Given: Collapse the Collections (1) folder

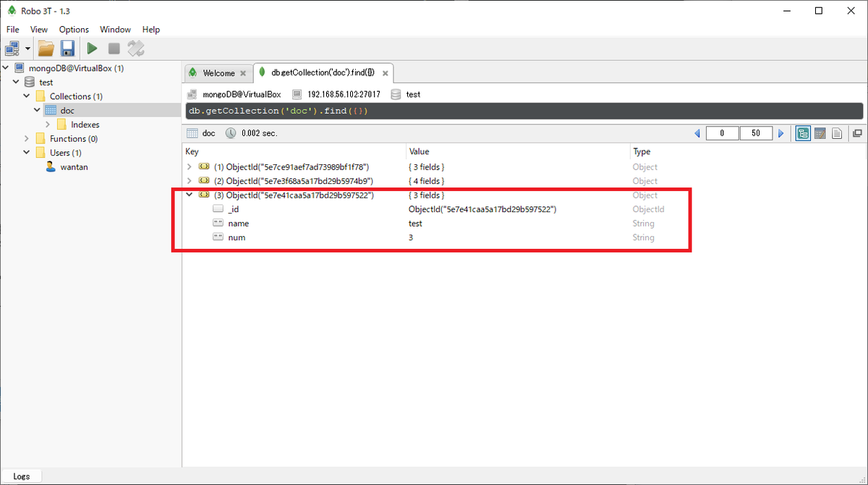Looking at the screenshot, I should 27,96.
